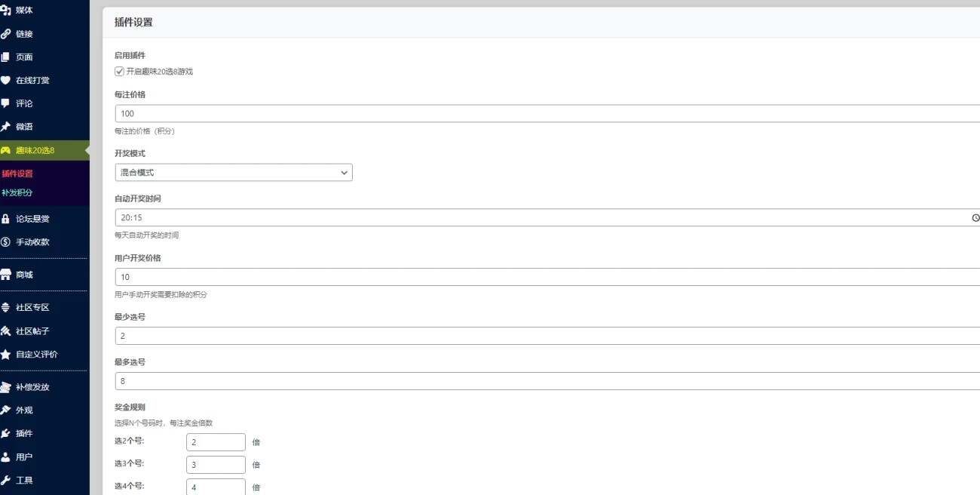Click the star icon beside 自定义评价
Screen dimensions: 980x495
pos(5,354)
